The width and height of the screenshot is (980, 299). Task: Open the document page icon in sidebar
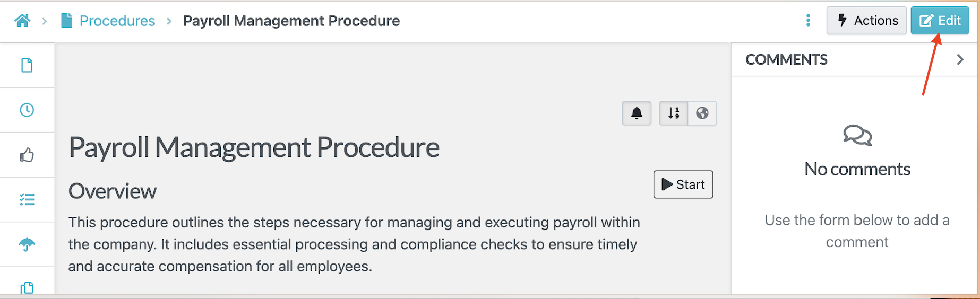point(27,65)
